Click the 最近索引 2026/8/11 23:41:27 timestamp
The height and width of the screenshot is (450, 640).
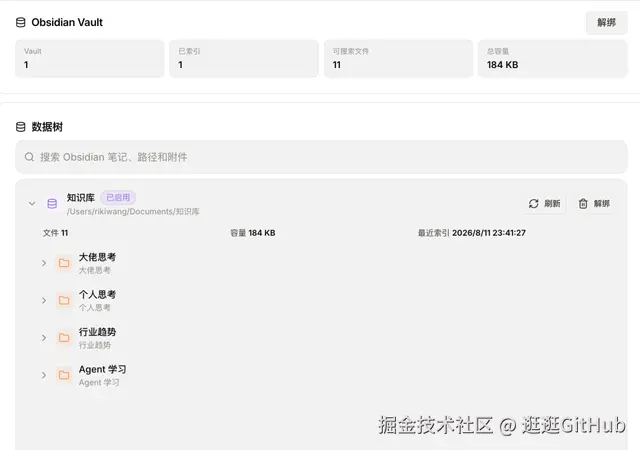point(471,233)
